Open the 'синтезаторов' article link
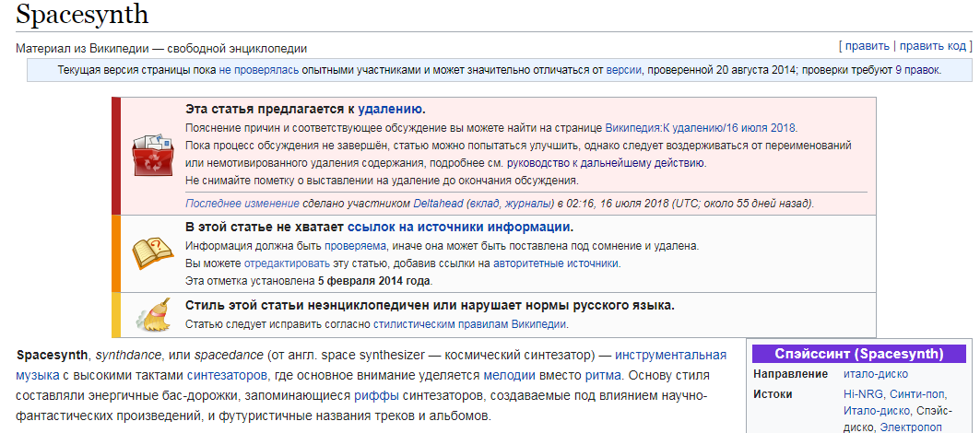This screenshot has width=980, height=433. 228,376
